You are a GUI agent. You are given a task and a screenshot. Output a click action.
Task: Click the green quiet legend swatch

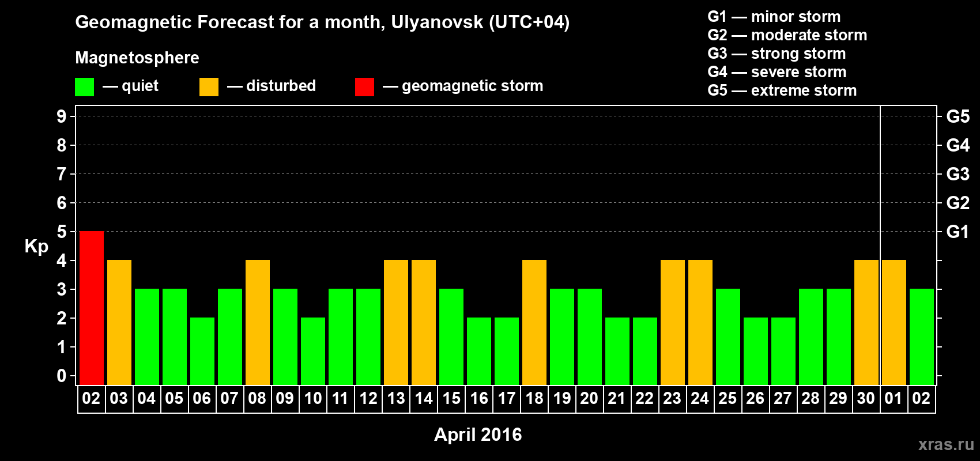point(84,87)
